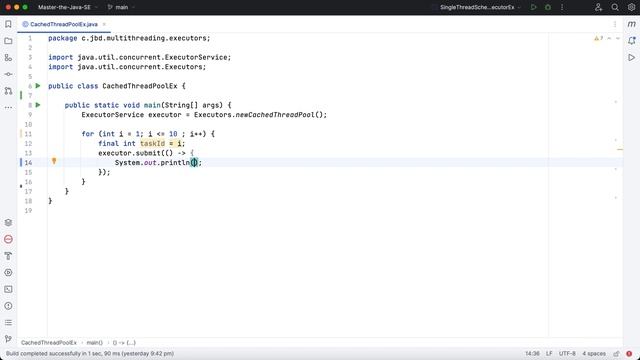Toggle the read-only lock in status bar

(x=616, y=353)
